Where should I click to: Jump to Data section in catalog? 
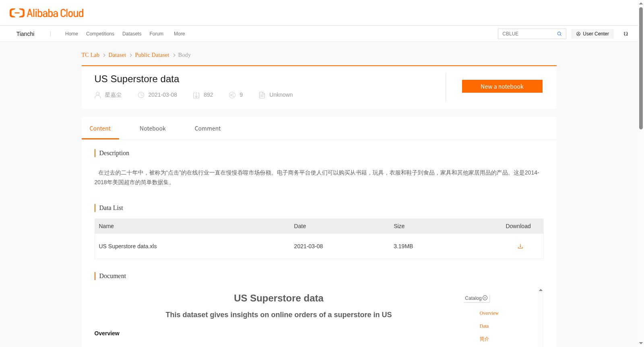pos(484,326)
